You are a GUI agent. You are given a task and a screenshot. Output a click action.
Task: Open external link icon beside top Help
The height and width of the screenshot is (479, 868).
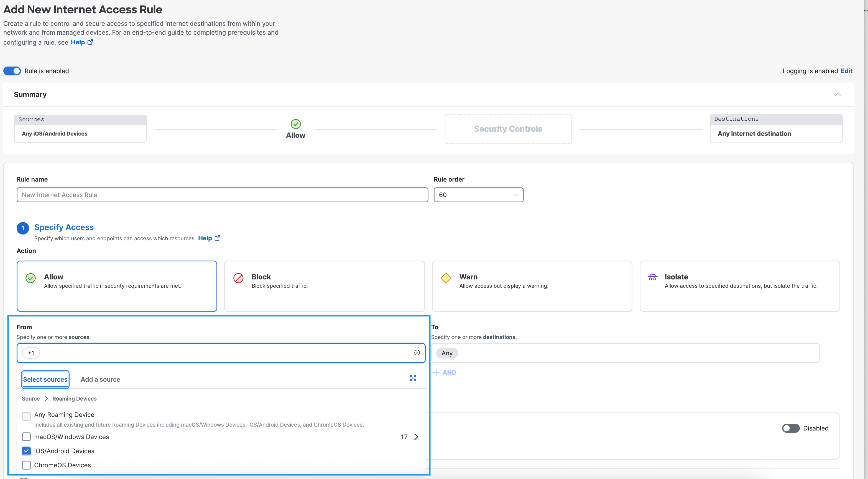click(x=90, y=42)
